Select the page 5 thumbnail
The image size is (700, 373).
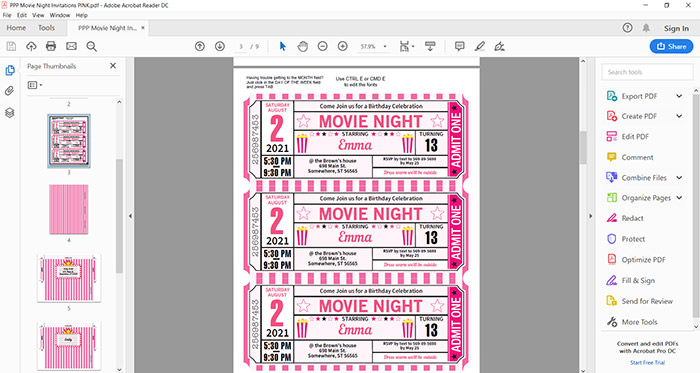(x=69, y=278)
